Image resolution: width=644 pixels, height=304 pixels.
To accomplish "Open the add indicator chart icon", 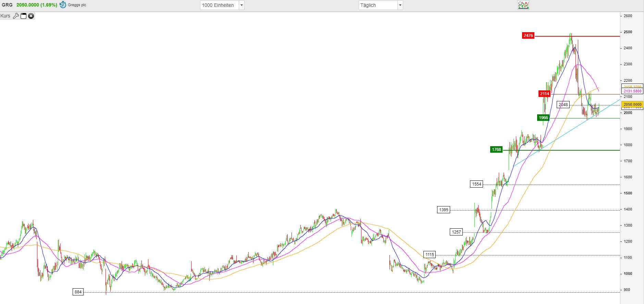I will tap(523, 5).
